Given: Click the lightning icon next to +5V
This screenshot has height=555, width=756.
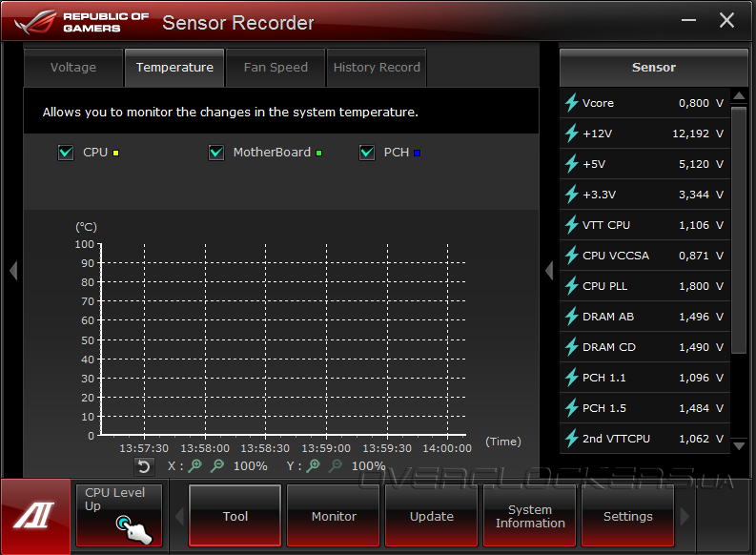Looking at the screenshot, I should coord(572,163).
